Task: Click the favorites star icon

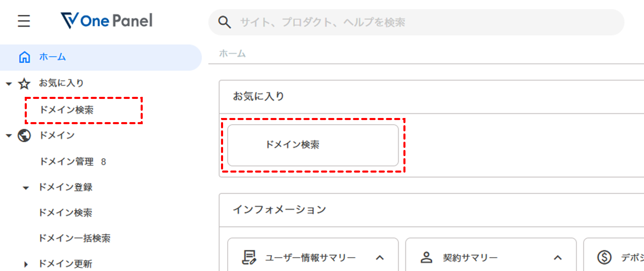Action: tap(24, 83)
